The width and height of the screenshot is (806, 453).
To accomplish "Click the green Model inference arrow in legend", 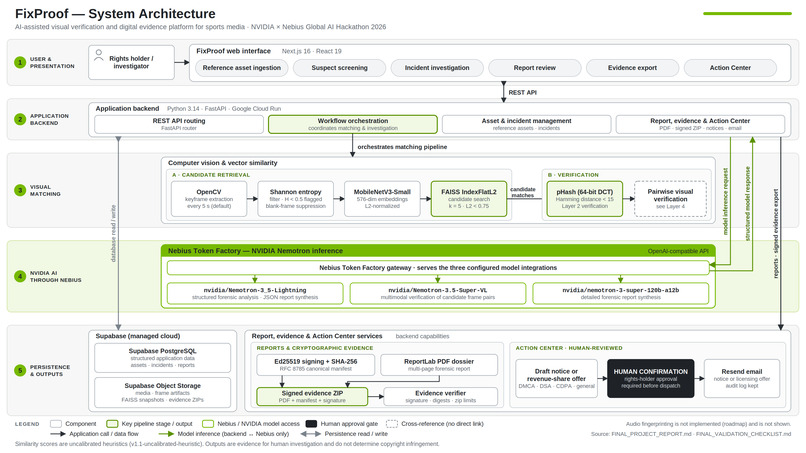I will coord(166,434).
